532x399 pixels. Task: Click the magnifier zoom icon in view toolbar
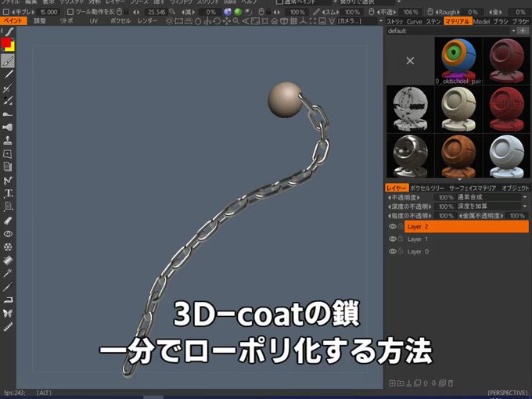[235, 21]
